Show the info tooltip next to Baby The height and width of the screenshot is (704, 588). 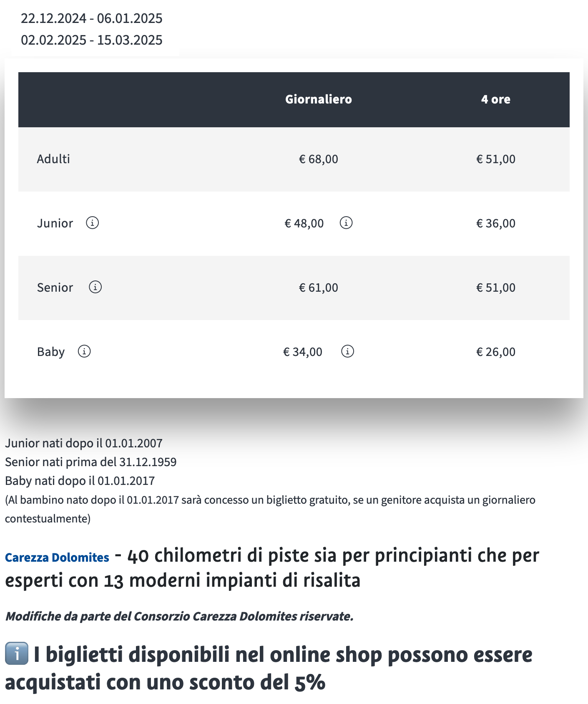pyautogui.click(x=84, y=351)
